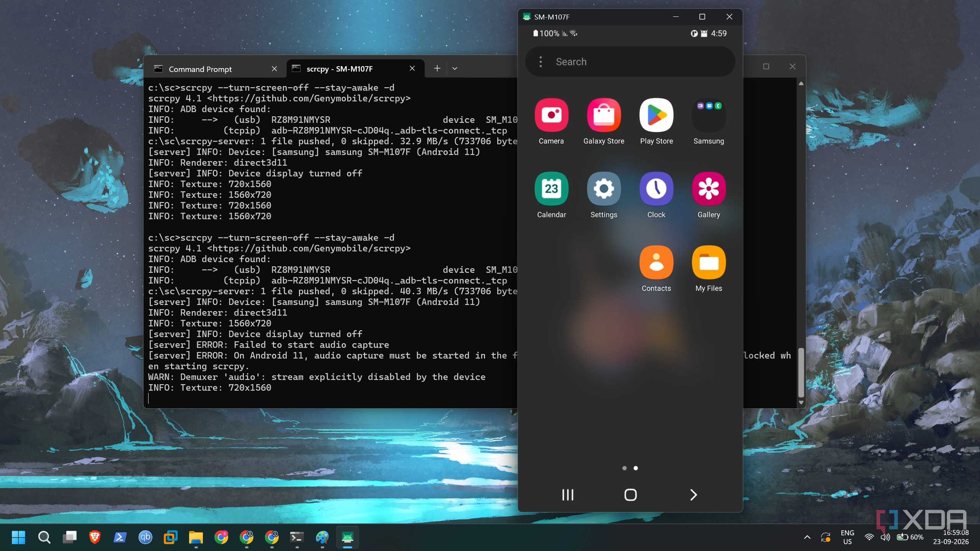The width and height of the screenshot is (980, 551).
Task: Open qBittorrent from the taskbar
Action: 145,537
